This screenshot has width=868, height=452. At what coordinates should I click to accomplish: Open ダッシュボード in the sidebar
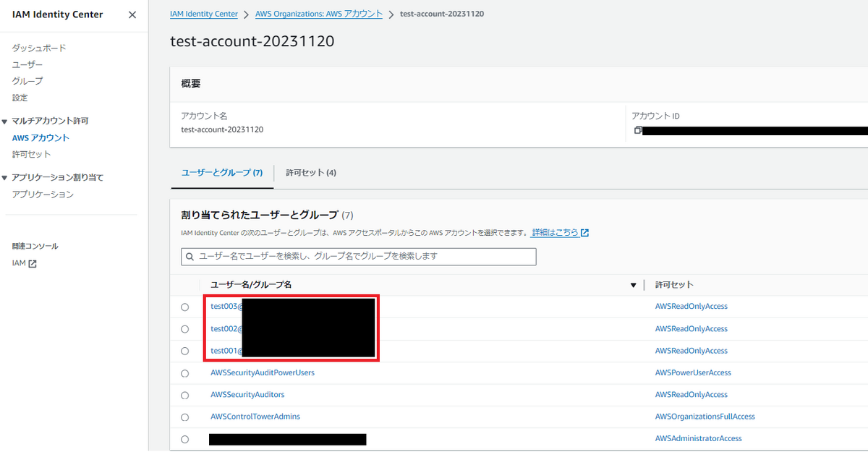(x=39, y=48)
